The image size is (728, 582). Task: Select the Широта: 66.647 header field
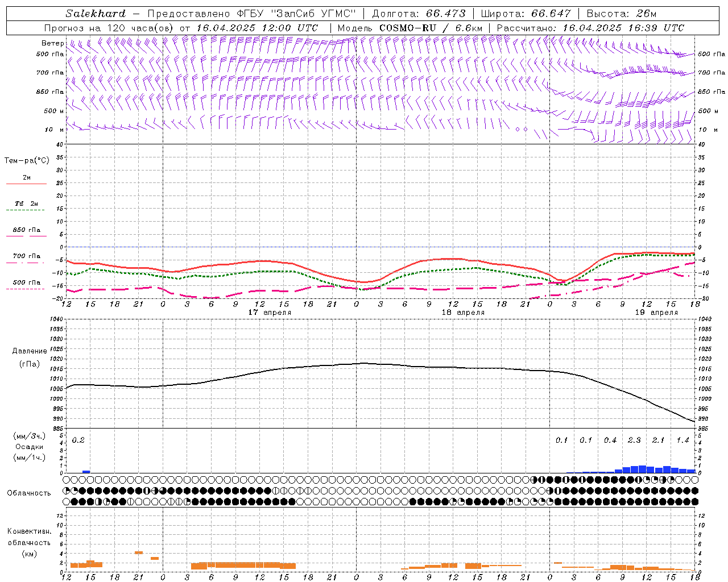coord(526,14)
